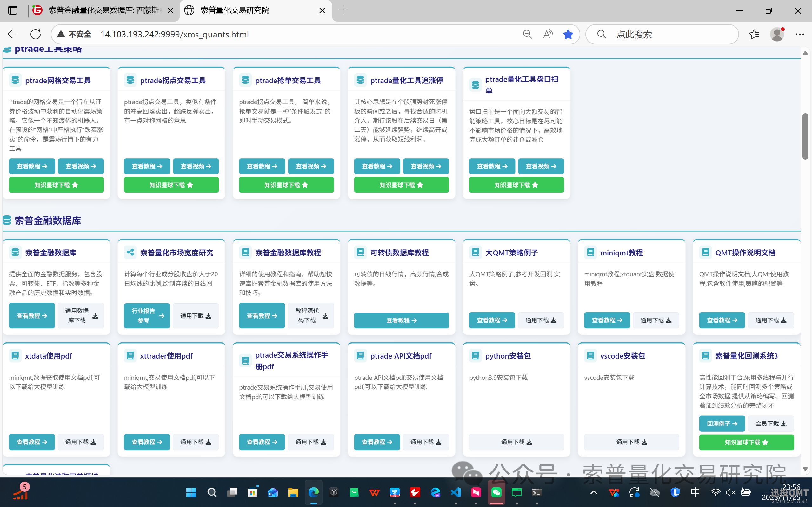
Task: Click the tab actions menu icon
Action: (13, 10)
